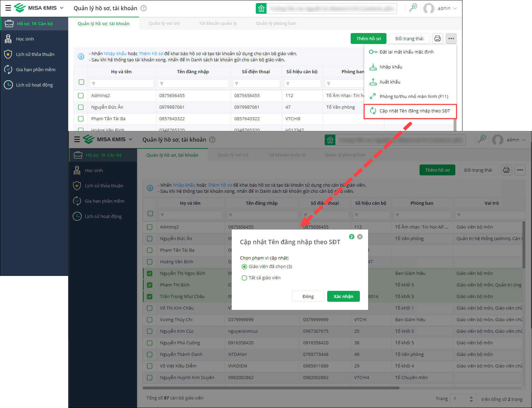Click the vertical scrollbar in foreground table

[x=524, y=245]
